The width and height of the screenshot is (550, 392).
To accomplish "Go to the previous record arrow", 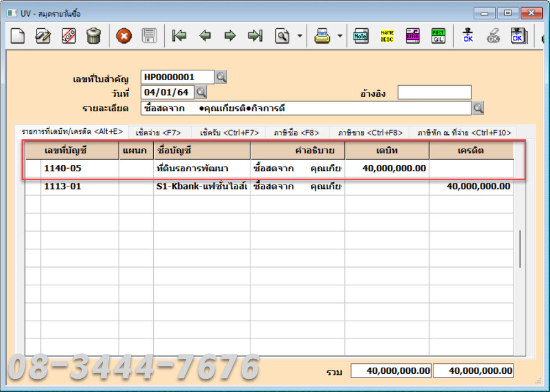I will pyautogui.click(x=205, y=36).
